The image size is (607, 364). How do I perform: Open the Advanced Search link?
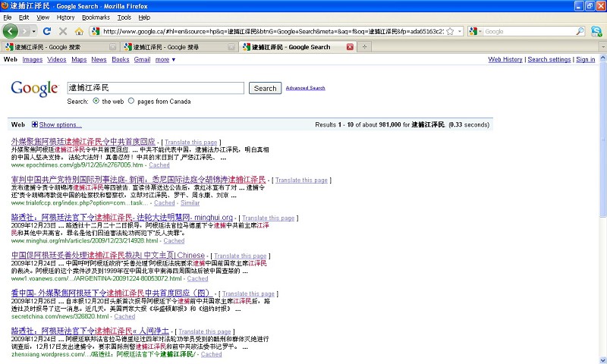pos(305,88)
